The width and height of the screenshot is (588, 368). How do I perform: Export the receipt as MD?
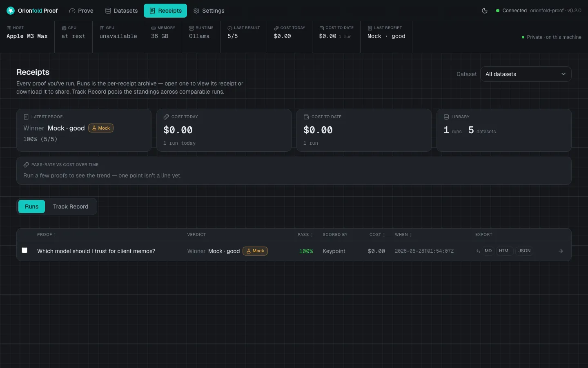(488, 251)
